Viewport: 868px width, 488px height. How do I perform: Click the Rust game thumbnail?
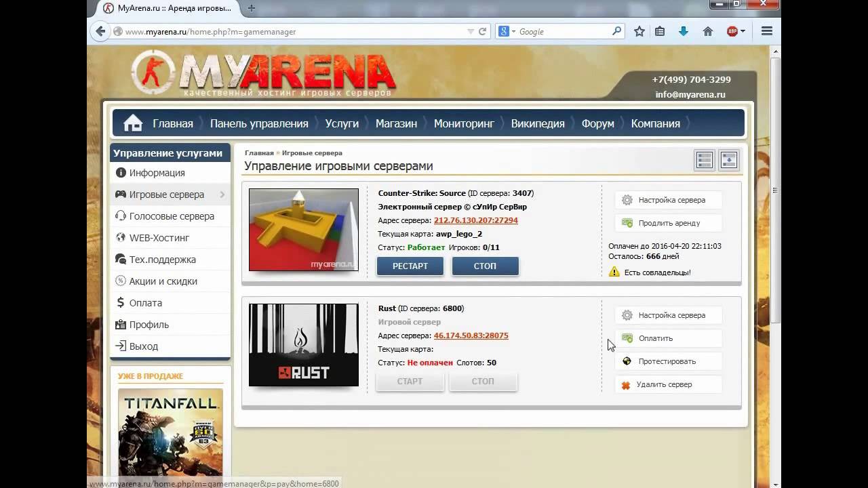[x=304, y=345]
